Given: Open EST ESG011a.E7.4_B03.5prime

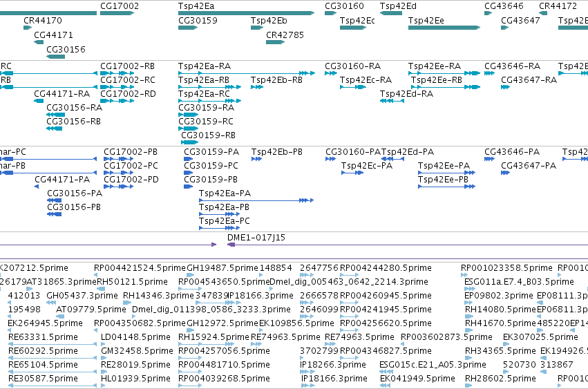Looking at the screenshot, I should [519, 282].
